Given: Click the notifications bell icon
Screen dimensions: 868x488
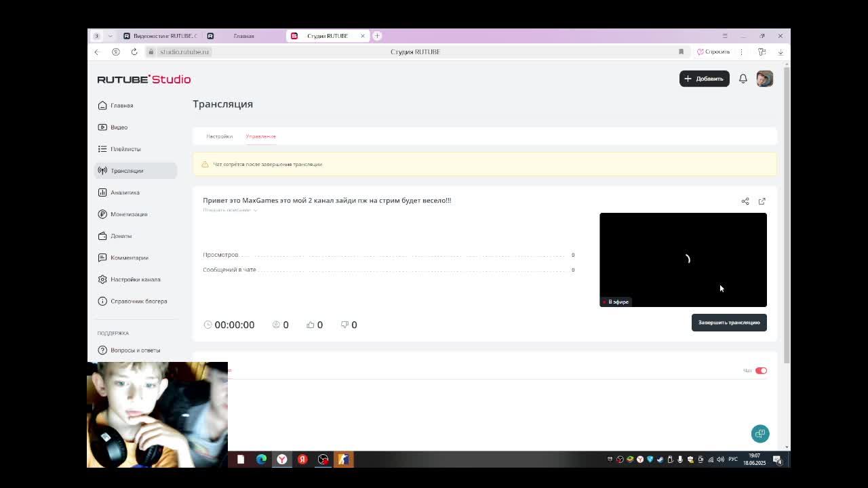Looking at the screenshot, I should pos(743,79).
